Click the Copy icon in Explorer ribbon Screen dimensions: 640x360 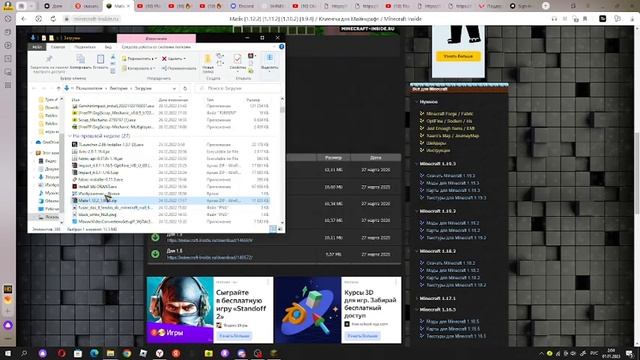pyautogui.click(x=80, y=59)
